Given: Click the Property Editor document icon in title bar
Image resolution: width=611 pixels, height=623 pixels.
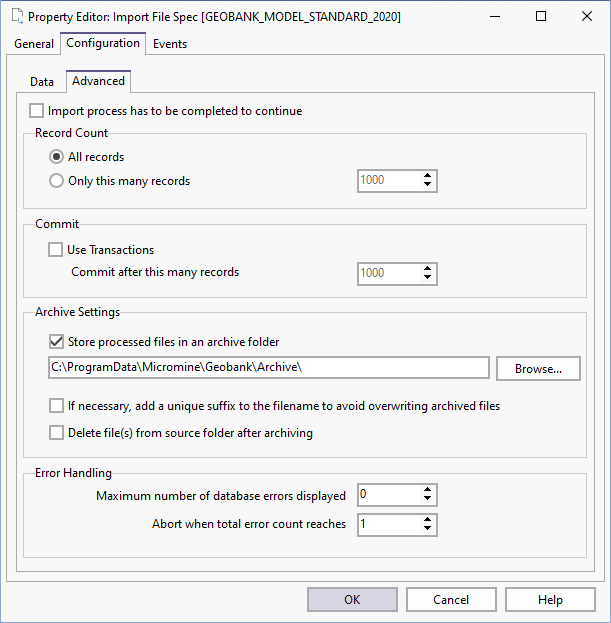Looking at the screenshot, I should click(x=17, y=16).
